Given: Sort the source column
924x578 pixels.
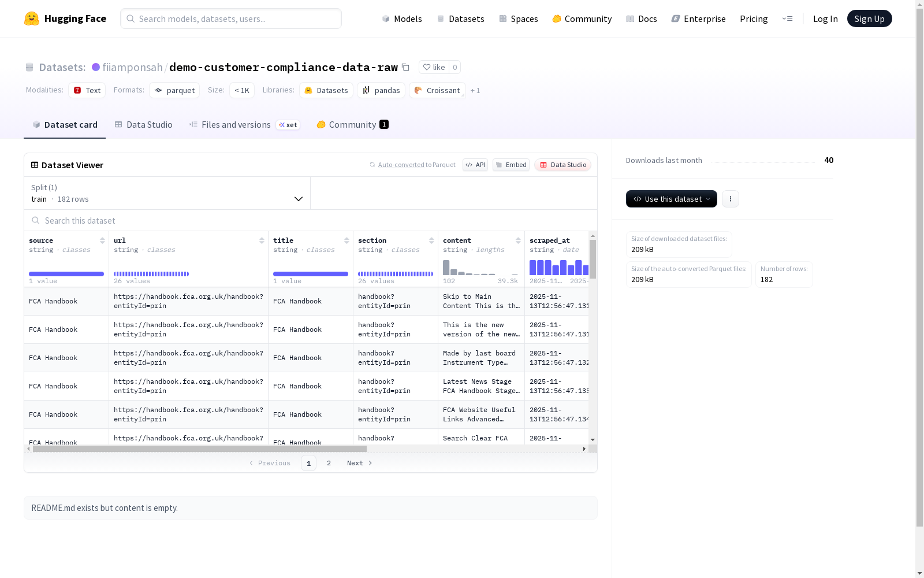Looking at the screenshot, I should point(102,240).
